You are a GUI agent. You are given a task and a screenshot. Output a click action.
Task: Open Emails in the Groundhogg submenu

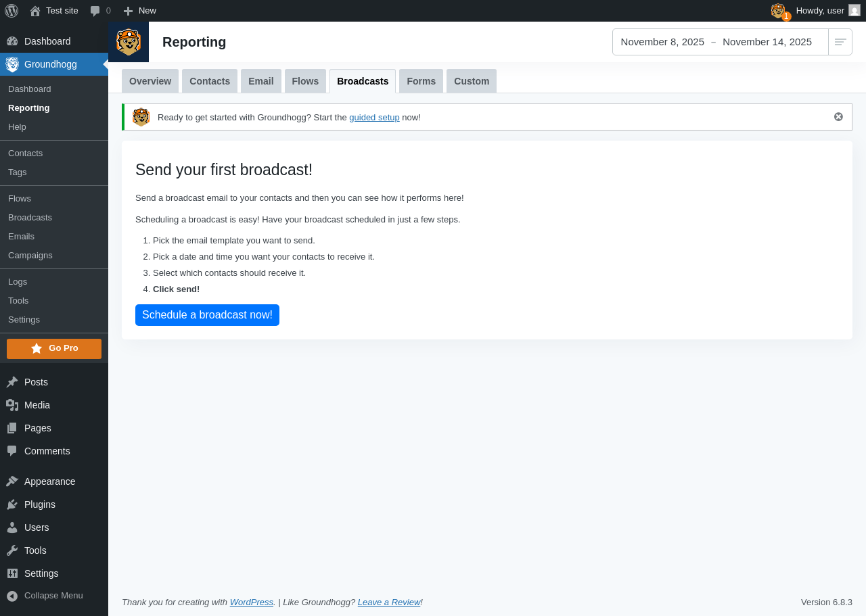(21, 236)
